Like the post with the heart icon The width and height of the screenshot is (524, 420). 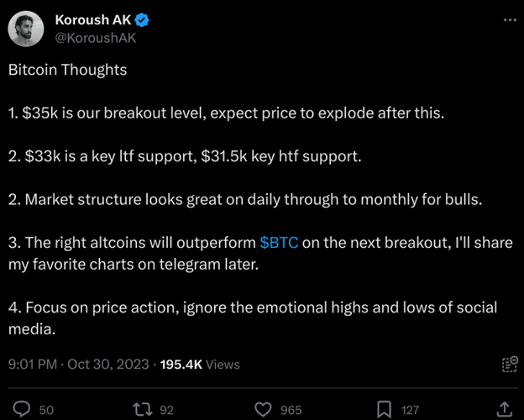click(263, 410)
